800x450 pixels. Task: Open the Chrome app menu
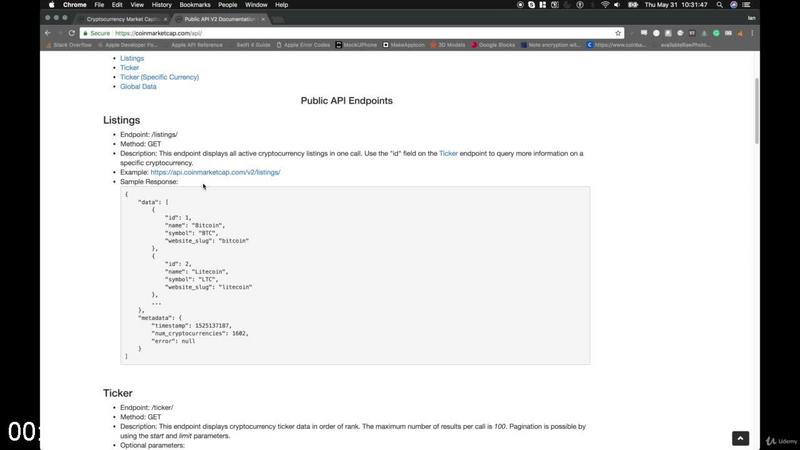point(74,5)
